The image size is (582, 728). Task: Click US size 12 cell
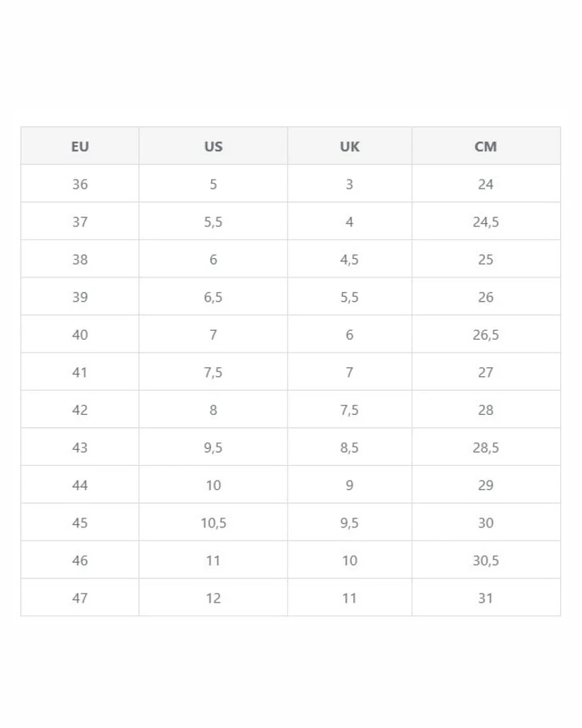[213, 598]
